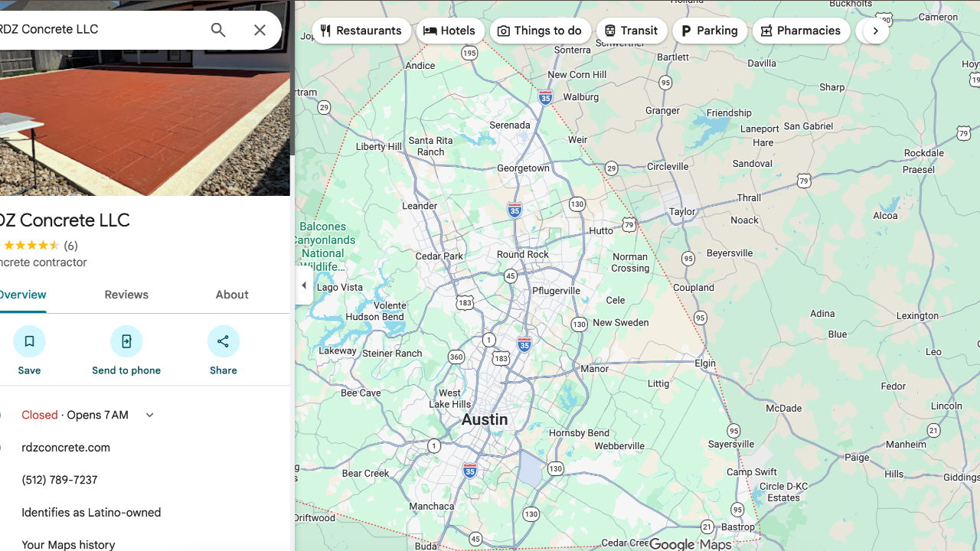Collapse the side panel with arrow
This screenshot has height=551, width=980.
pos(304,285)
